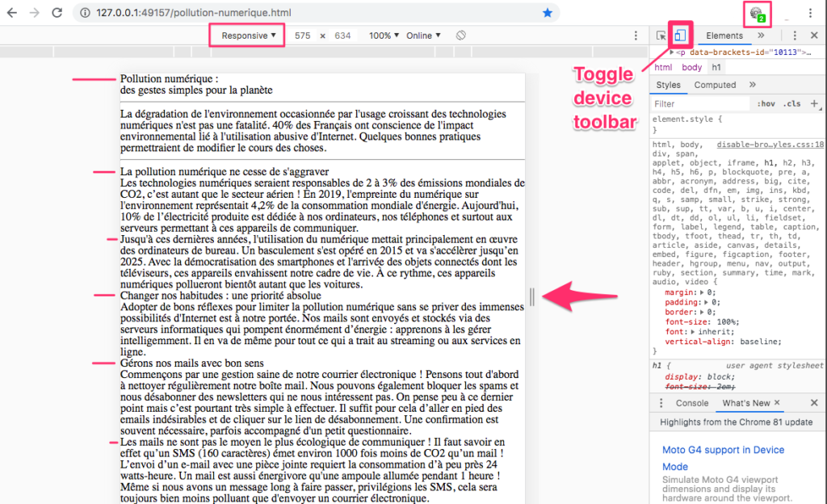Click the font-size 100% value
Image resolution: width=827 pixels, height=504 pixels.
click(x=728, y=321)
